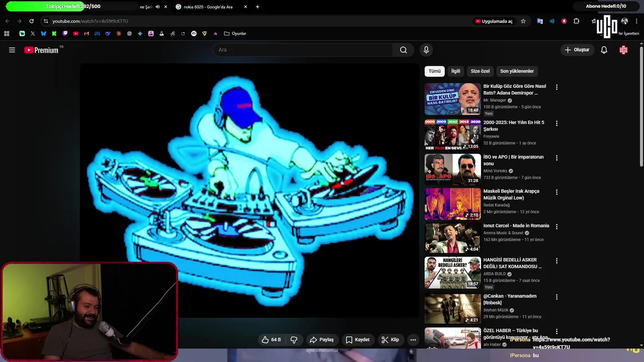Focus the YouTube search field Ara
This screenshot has width=644, height=362.
pyautogui.click(x=303, y=50)
